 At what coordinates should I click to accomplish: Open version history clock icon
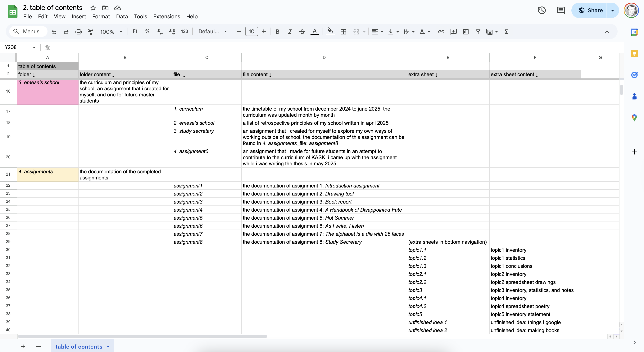pyautogui.click(x=542, y=10)
